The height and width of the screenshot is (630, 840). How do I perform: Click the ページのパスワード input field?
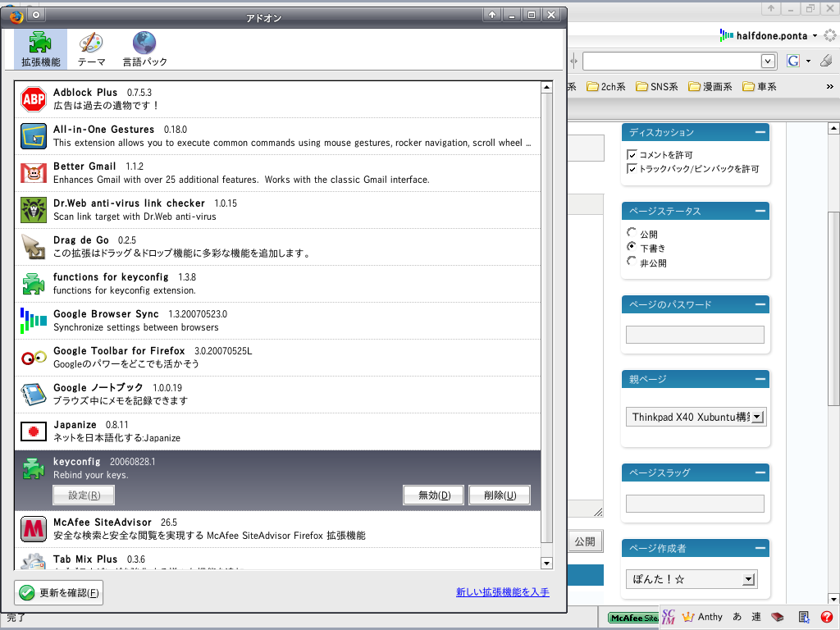(695, 335)
